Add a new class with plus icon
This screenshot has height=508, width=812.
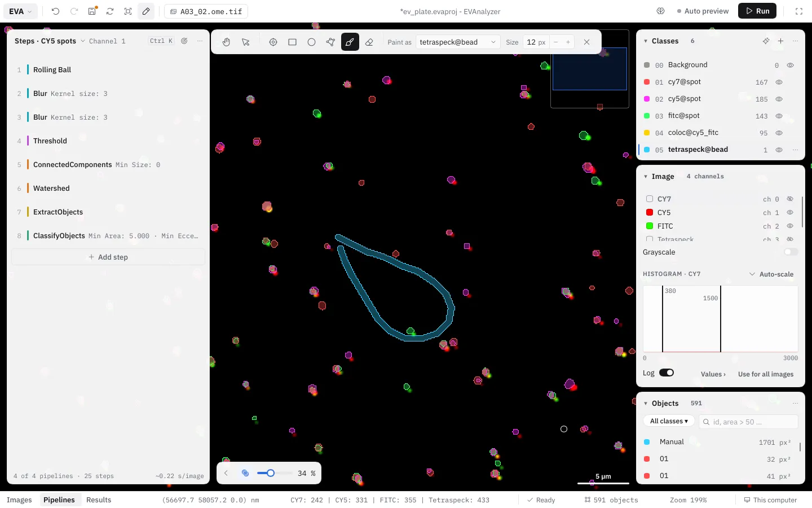click(780, 41)
